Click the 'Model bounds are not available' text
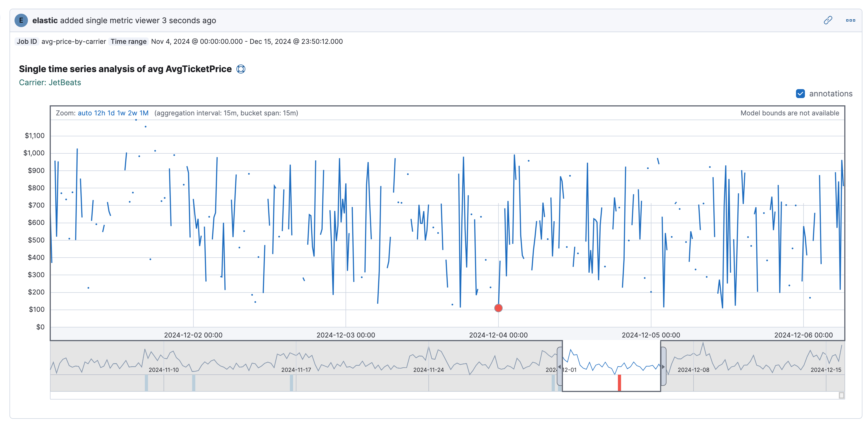 pyautogui.click(x=790, y=113)
